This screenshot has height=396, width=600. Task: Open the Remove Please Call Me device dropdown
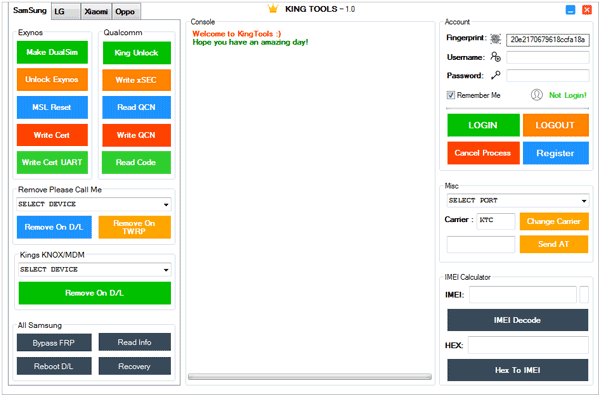click(94, 204)
